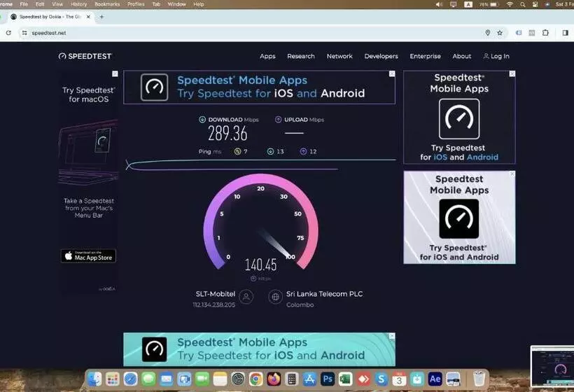Toggle the Chrome side panel button

pyautogui.click(x=565, y=32)
